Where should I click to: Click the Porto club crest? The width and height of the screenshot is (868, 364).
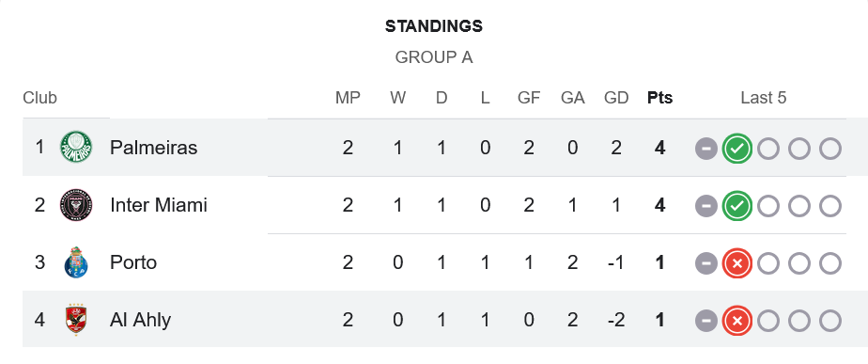click(76, 262)
